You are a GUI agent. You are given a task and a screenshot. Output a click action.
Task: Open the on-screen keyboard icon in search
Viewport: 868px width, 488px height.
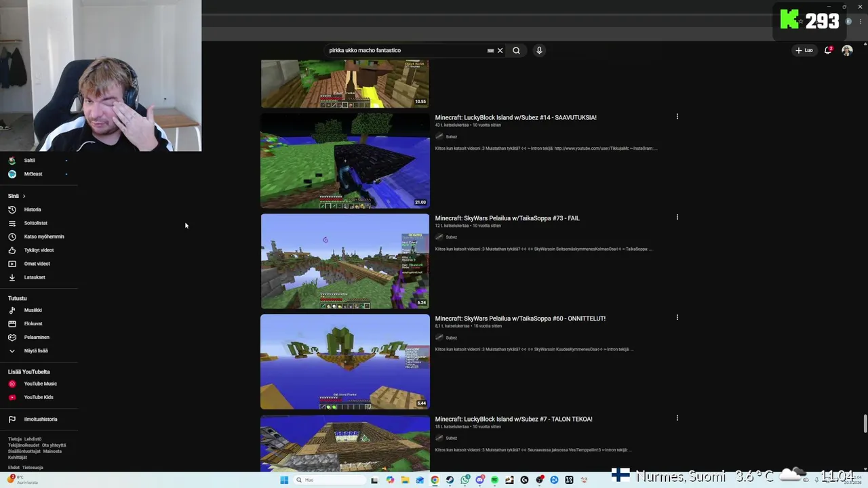pos(490,50)
